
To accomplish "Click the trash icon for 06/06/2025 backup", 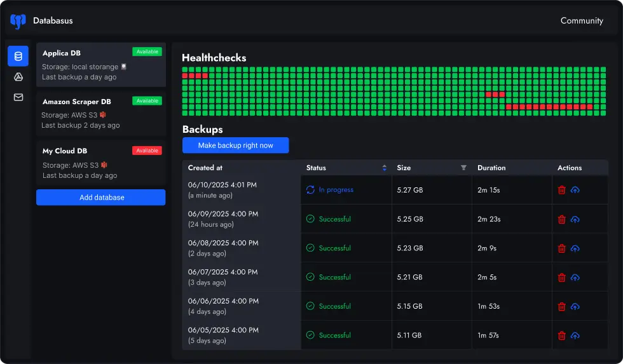I will click(x=561, y=307).
